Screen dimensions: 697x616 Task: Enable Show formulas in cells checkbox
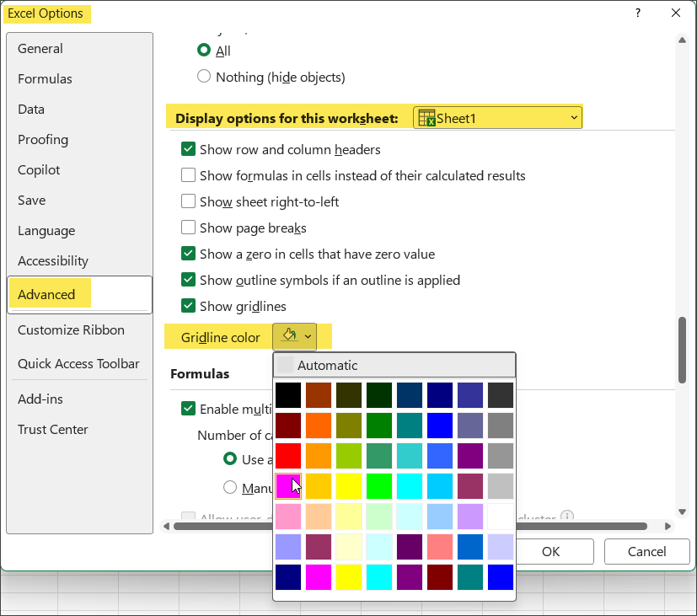coord(188,175)
